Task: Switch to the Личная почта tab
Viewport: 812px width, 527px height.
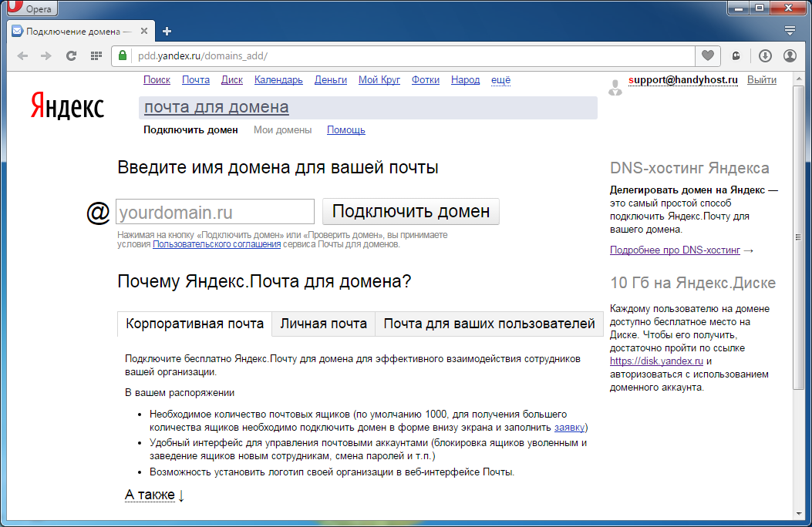Action: (x=323, y=324)
